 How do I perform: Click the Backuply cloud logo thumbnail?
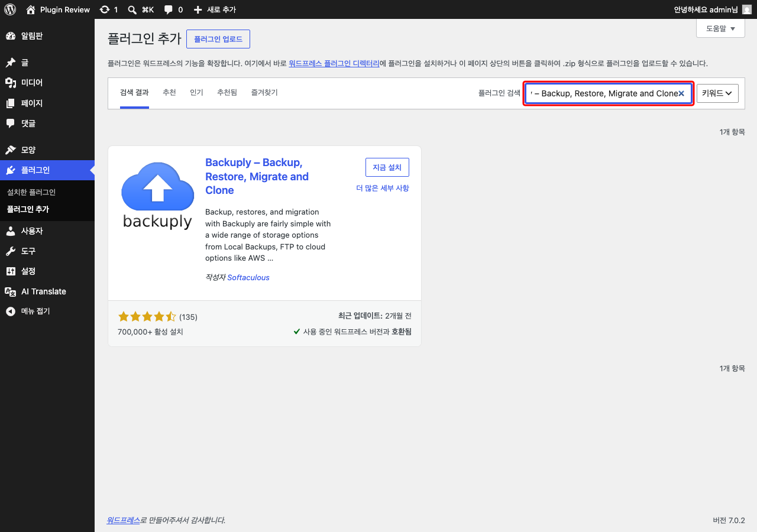pyautogui.click(x=157, y=195)
